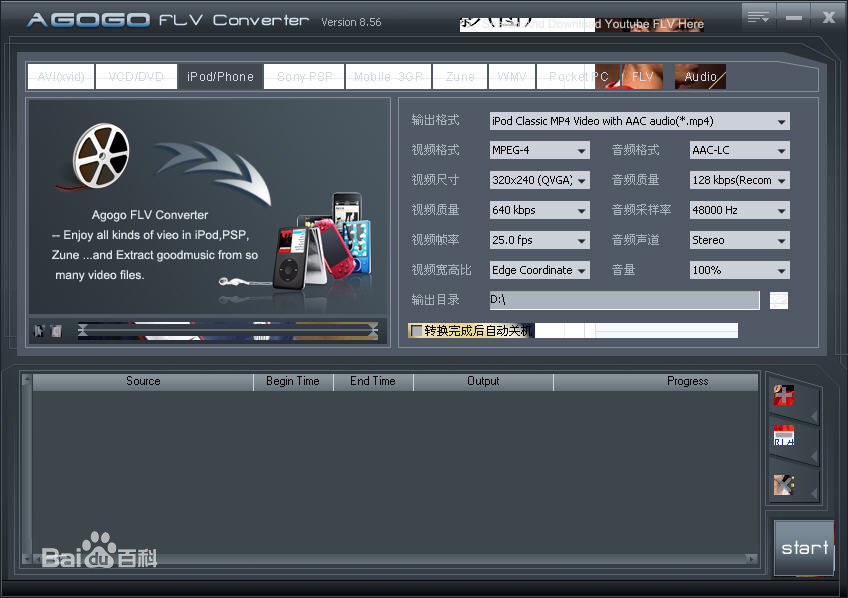Expand the 640 kbps video quality dropdown
Screen dimensions: 848x598
[539, 210]
